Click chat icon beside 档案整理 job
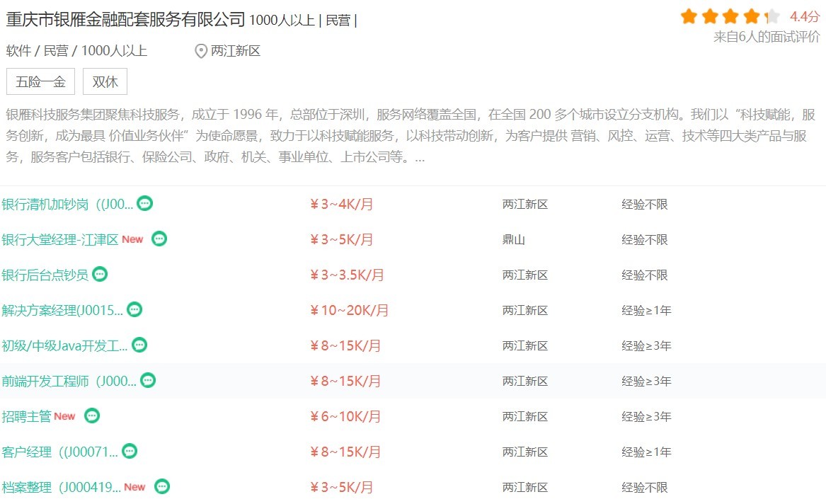The height and width of the screenshot is (504, 826). 162,486
